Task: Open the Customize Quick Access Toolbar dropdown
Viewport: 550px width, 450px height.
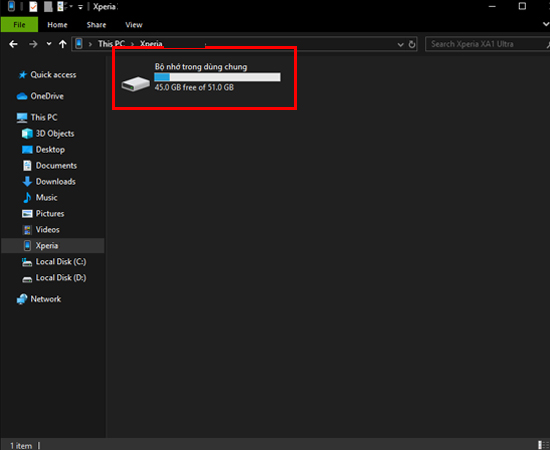Action: coord(80,7)
